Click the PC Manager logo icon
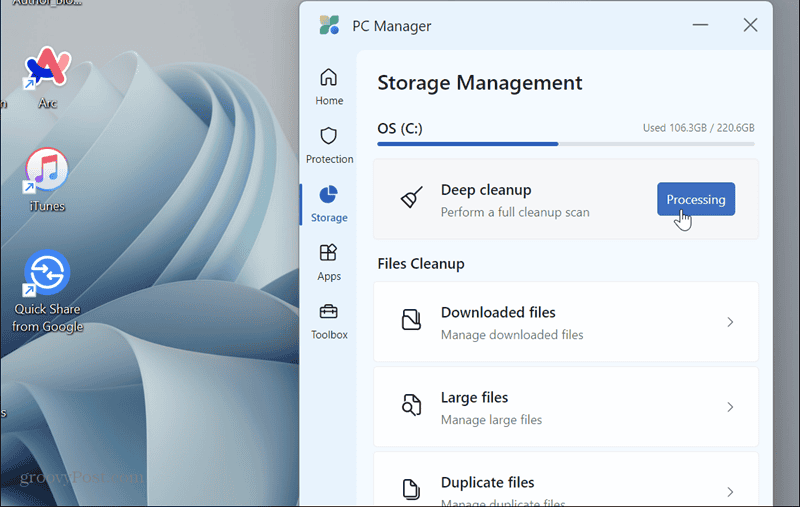Viewport: 800px width, 507px height. [329, 25]
